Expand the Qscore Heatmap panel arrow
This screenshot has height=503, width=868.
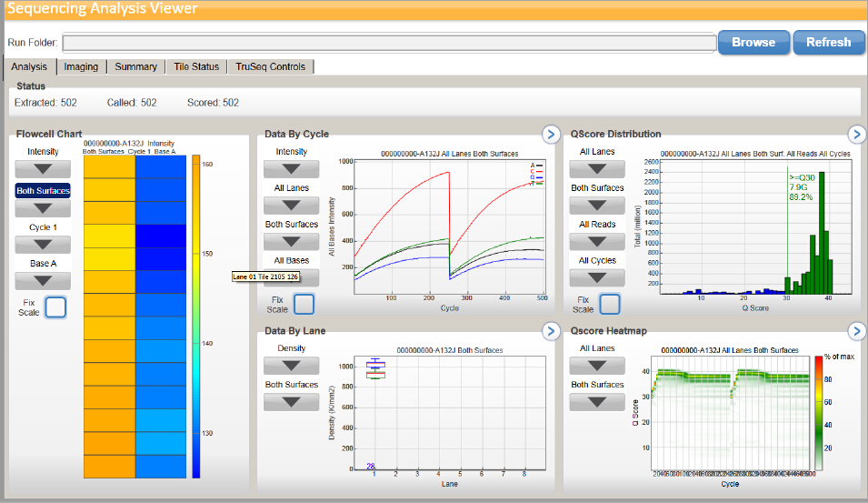click(x=855, y=331)
